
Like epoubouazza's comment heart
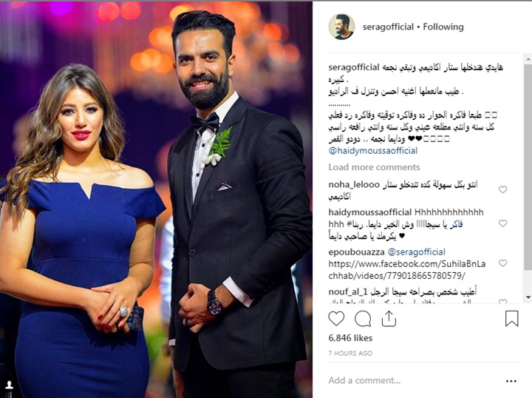tap(503, 263)
